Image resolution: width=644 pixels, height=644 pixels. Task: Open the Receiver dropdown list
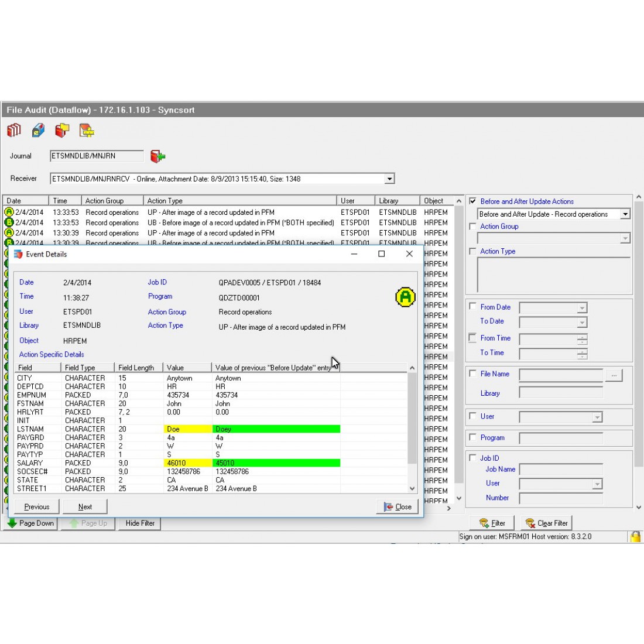(x=389, y=179)
